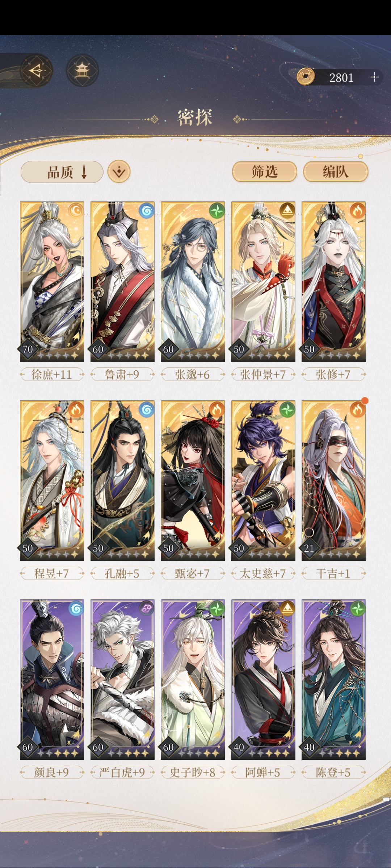Tap the level 70 badge on 徐庶

28,349
